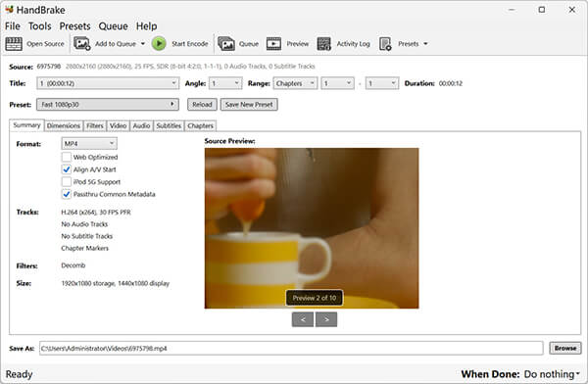
Task: Click the Preview toolbar icon
Action: point(273,44)
